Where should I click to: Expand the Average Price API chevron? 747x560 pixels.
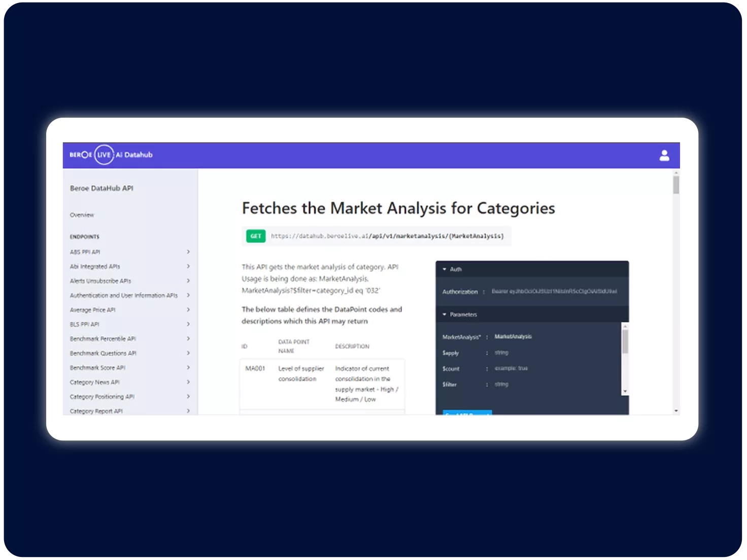pos(188,309)
